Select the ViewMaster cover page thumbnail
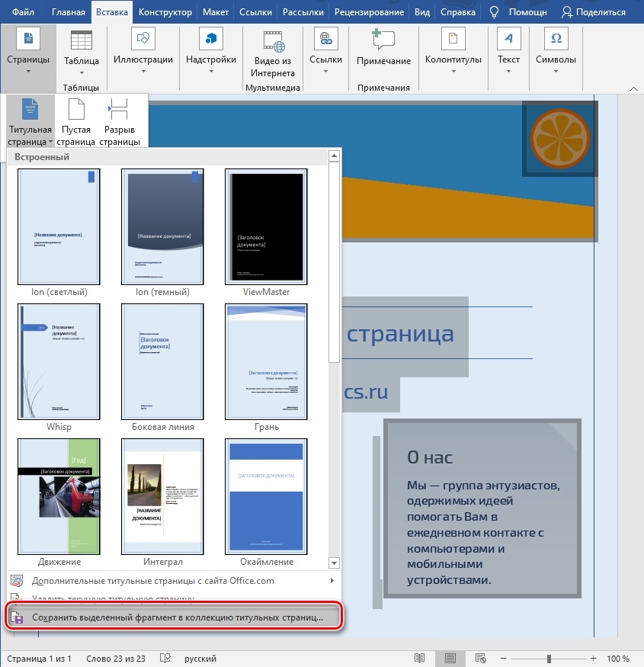The image size is (644, 667). tap(266, 227)
